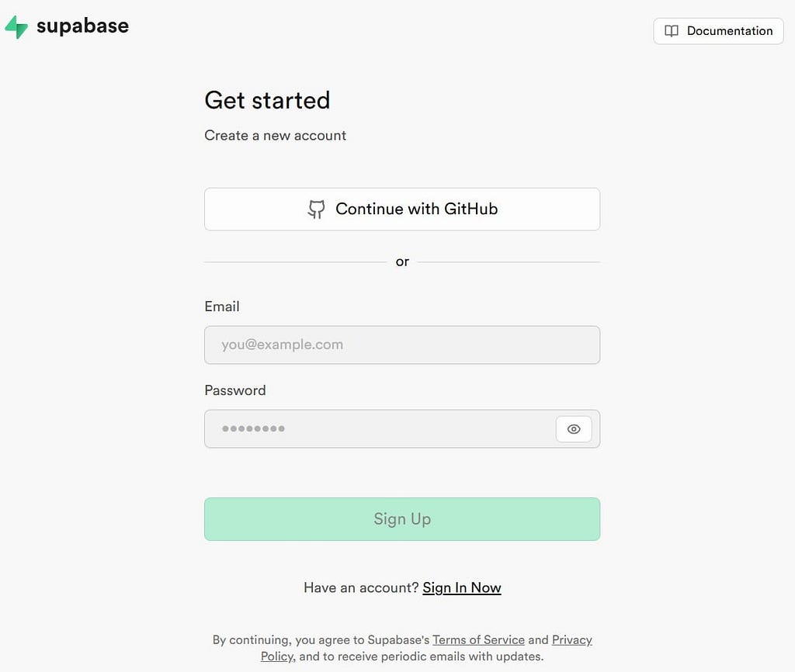
Task: Click the Create a new account subtitle
Action: (x=276, y=135)
